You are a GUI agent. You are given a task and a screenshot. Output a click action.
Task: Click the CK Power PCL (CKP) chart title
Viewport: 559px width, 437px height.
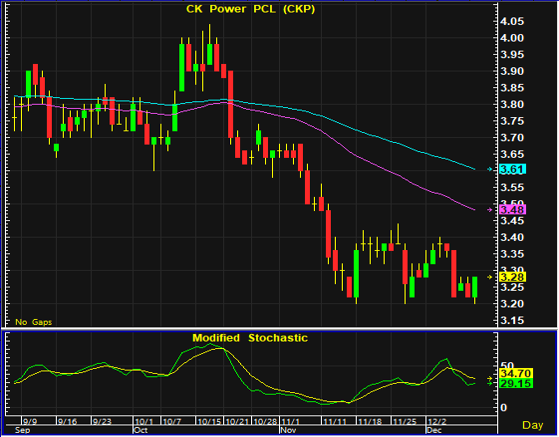point(251,9)
